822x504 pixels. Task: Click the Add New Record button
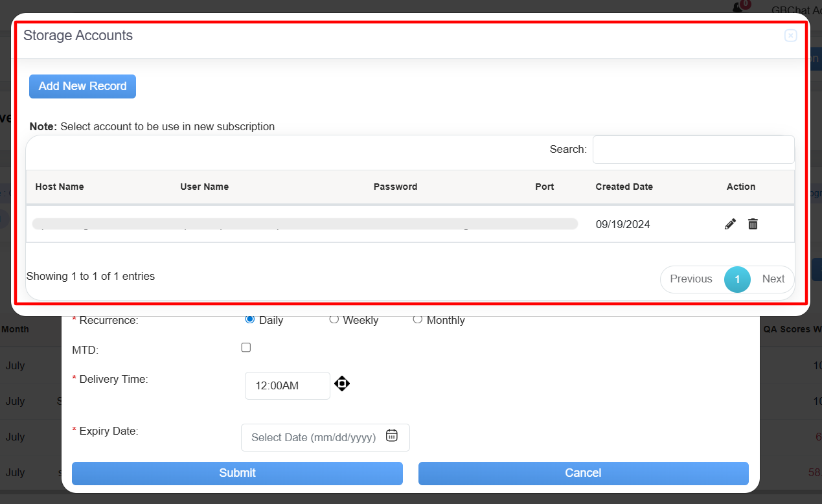(82, 86)
